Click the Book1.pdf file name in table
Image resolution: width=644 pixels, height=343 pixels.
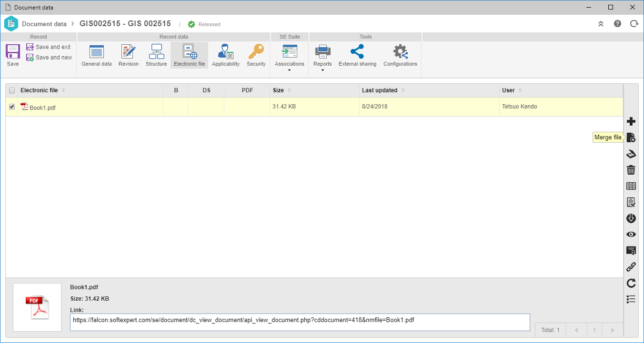pos(43,108)
